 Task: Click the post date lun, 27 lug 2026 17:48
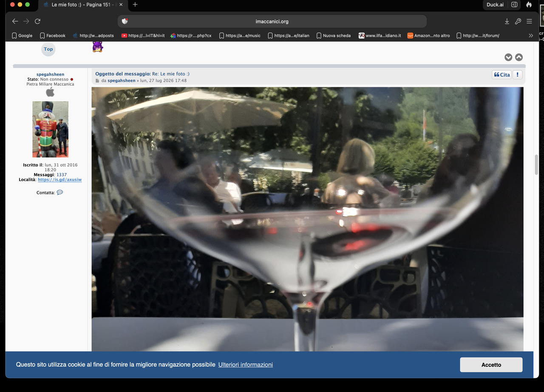coord(163,81)
